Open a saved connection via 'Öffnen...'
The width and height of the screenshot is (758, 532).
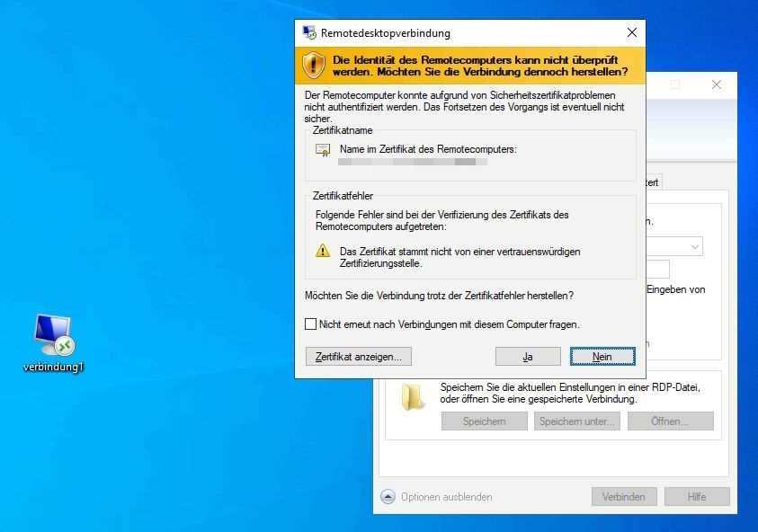pos(670,421)
